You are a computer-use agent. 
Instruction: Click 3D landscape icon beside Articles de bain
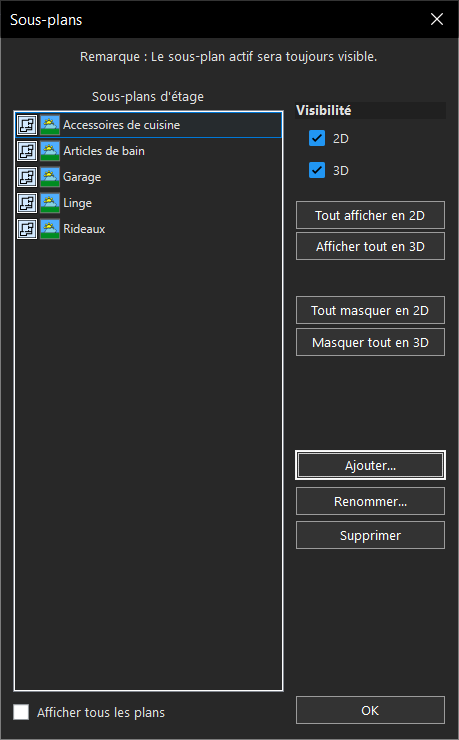[x=50, y=151]
